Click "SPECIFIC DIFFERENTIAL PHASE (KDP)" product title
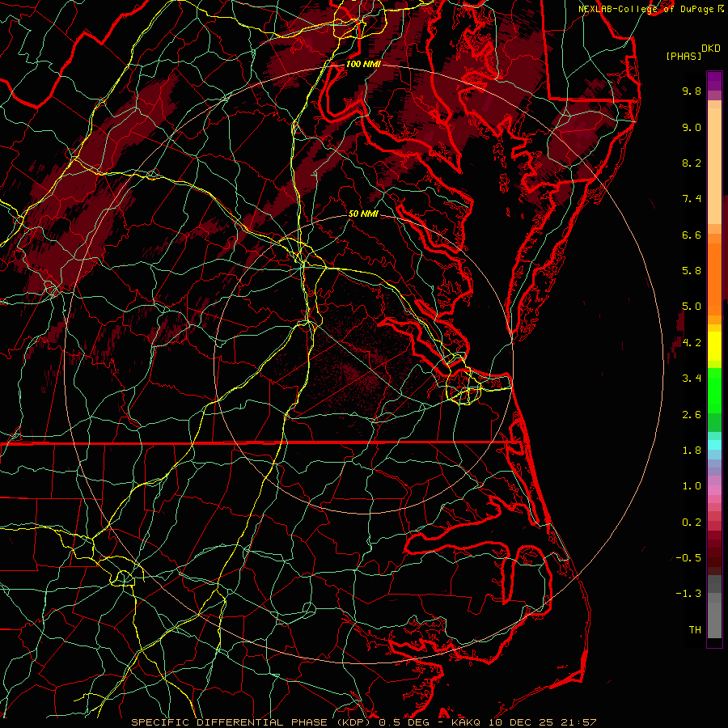 (x=253, y=722)
